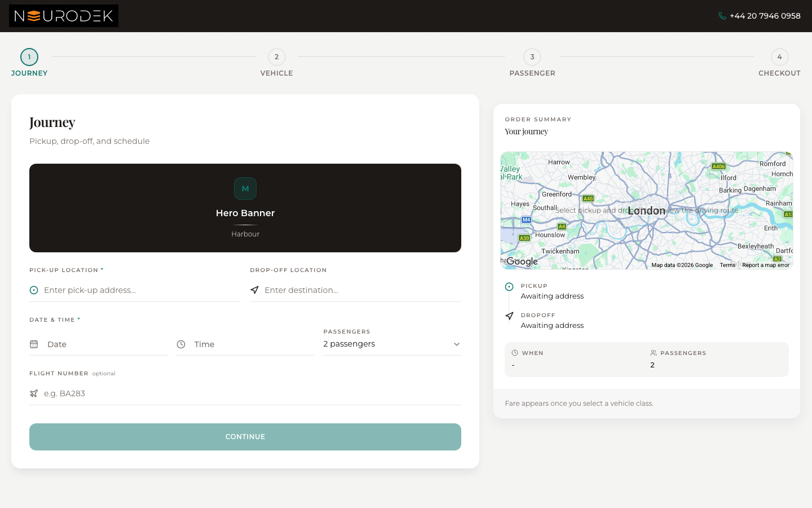Click the Google logo on map
812x508 pixels.
tap(522, 261)
